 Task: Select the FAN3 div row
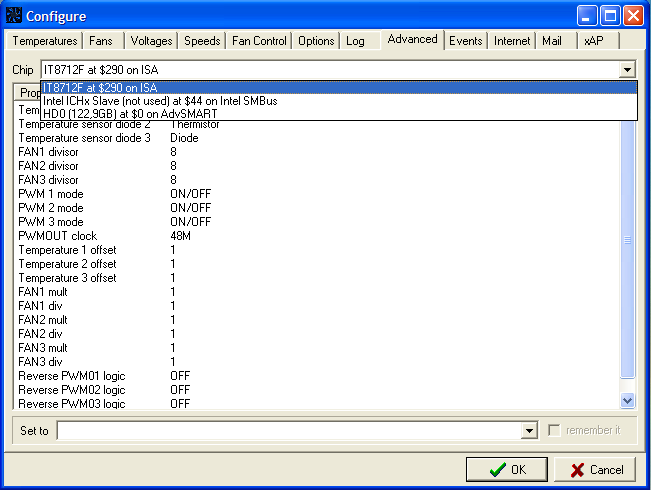(318, 362)
